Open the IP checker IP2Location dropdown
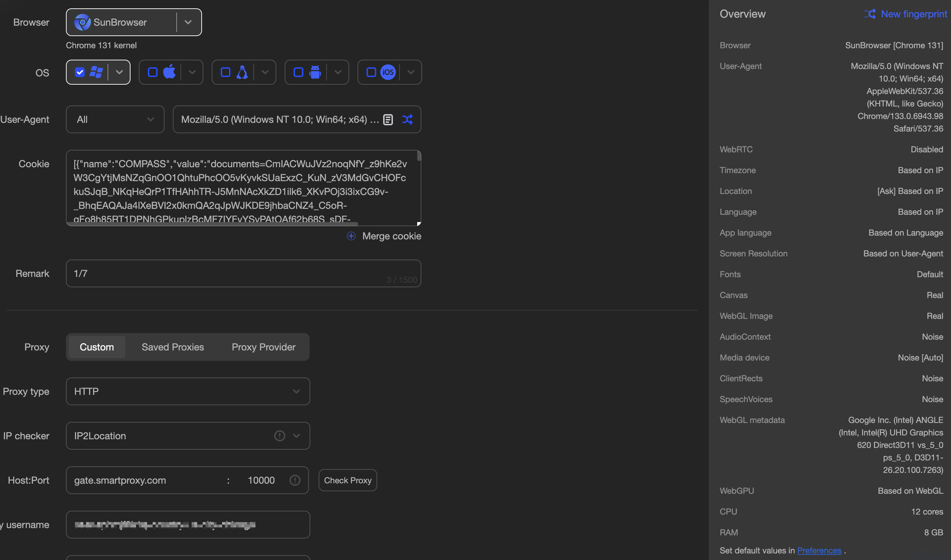This screenshot has height=560, width=951. coord(188,436)
